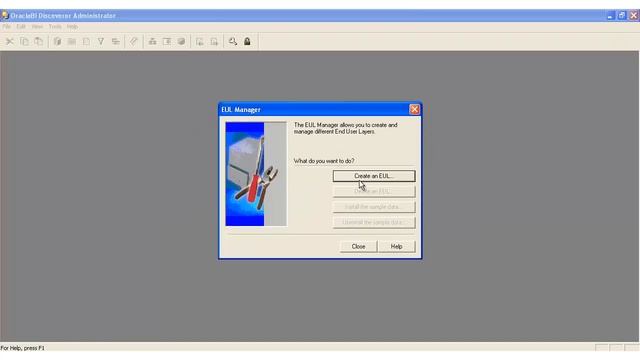The image size is (640, 360).
Task: Click the cube-shaped Summary toolbar icon
Action: [x=182, y=42]
